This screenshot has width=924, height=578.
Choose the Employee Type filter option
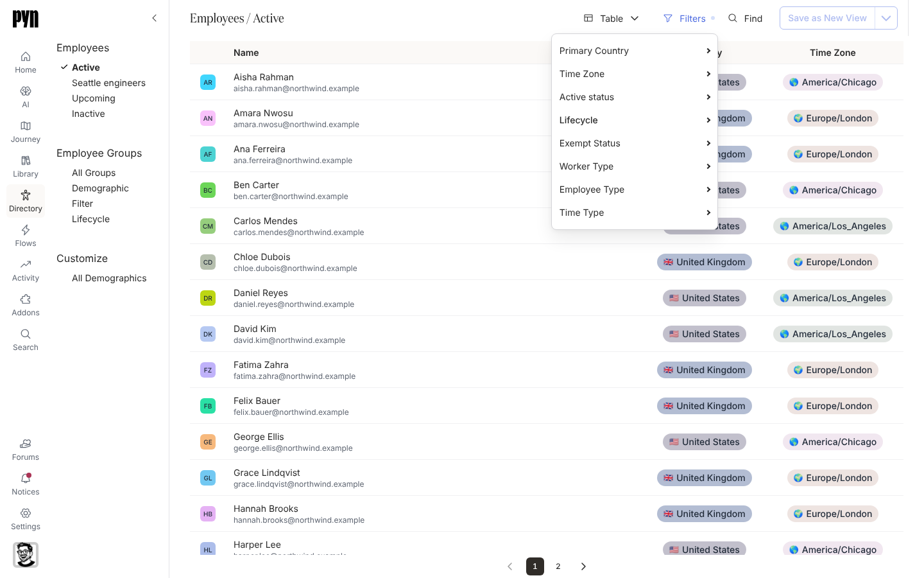[635, 189]
